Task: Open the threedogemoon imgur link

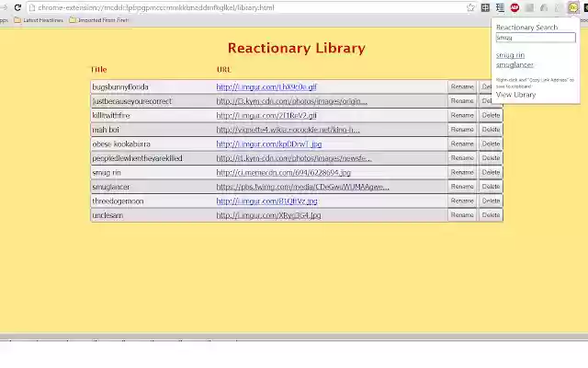Action: coord(266,201)
